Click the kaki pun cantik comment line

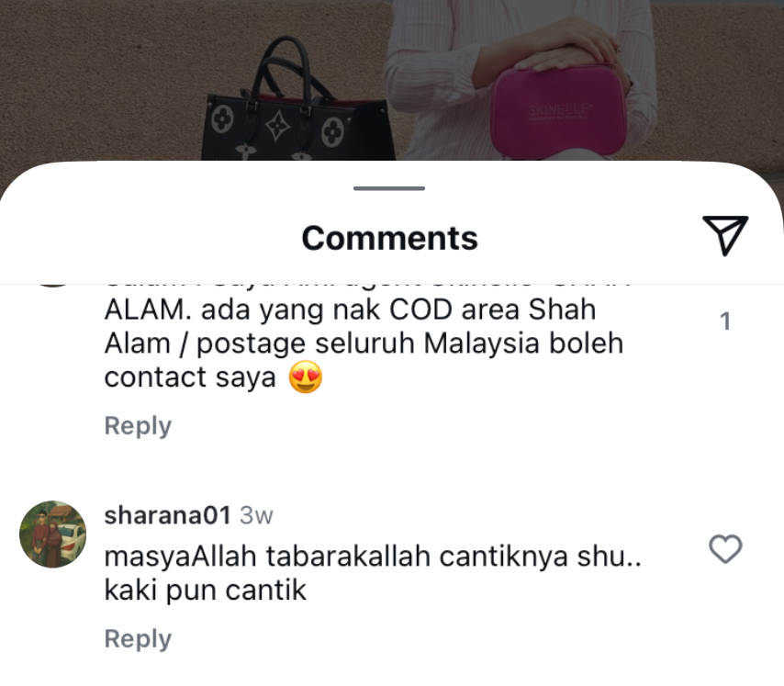click(x=205, y=590)
